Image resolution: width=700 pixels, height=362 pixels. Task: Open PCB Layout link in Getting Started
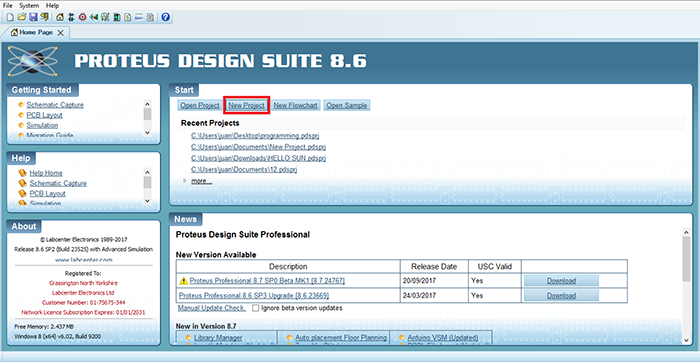coord(44,115)
